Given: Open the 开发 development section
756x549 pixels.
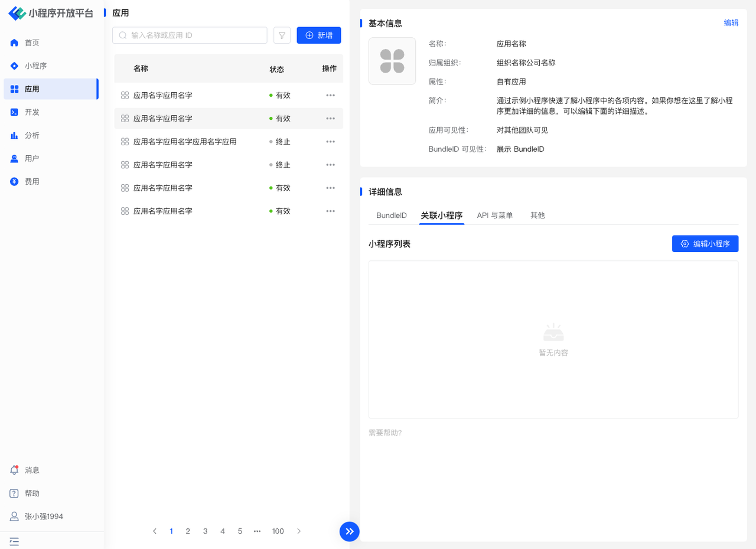Looking at the screenshot, I should coord(31,112).
